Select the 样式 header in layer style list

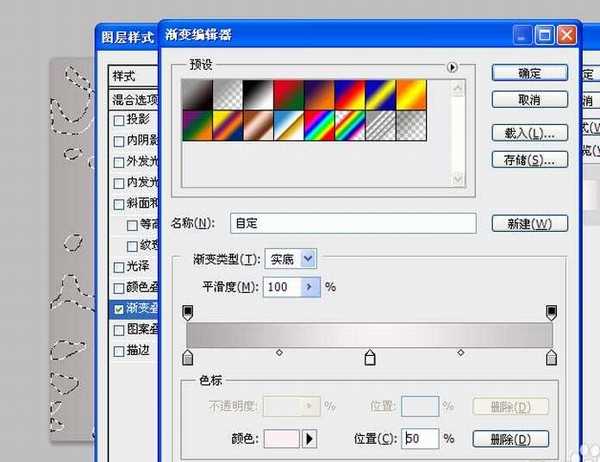pos(132,76)
